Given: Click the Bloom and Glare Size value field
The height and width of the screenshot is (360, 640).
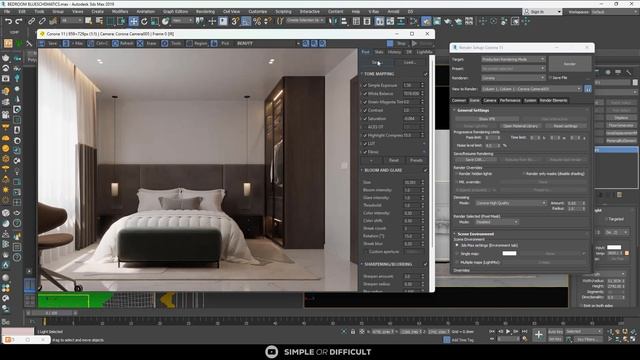Looking at the screenshot, I should [411, 182].
